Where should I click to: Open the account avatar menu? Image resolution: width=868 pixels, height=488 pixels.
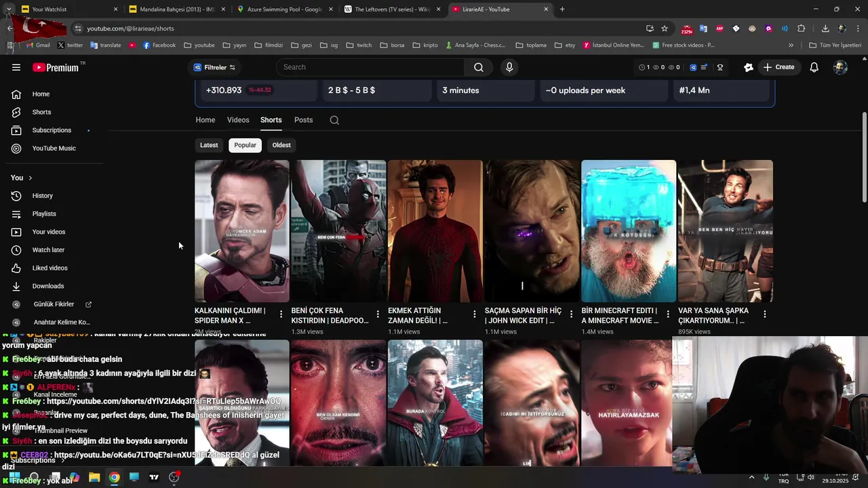coord(840,67)
